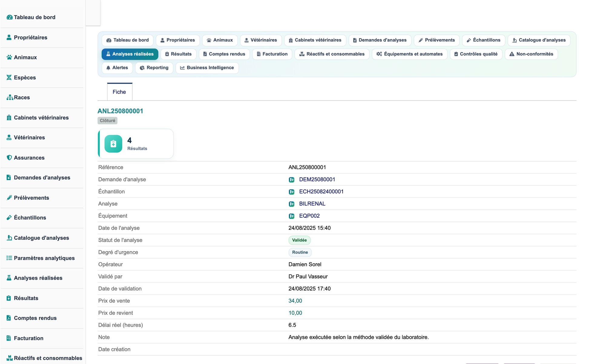This screenshot has width=589, height=364.
Task: Click the Comptes rendus PDF icon in sidebar
Action: click(x=9, y=318)
